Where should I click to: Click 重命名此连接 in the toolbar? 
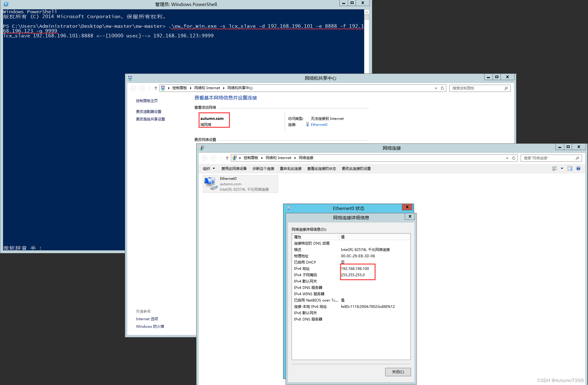point(291,169)
